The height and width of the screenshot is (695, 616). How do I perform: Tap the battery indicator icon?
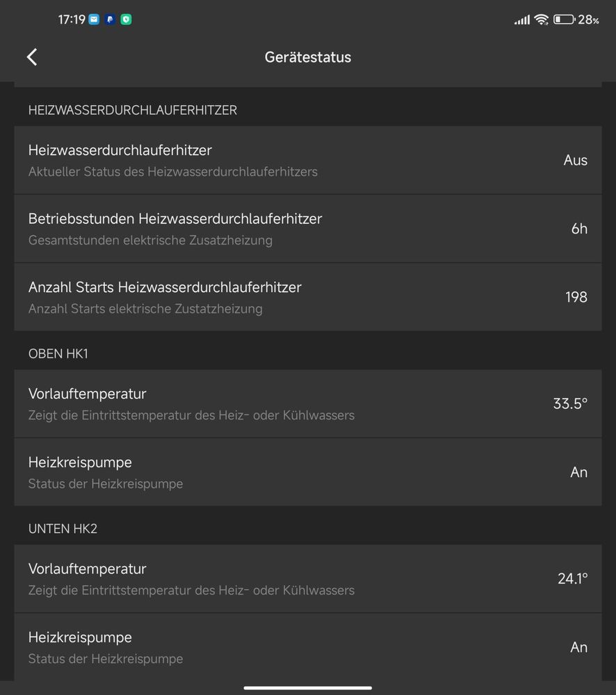564,19
